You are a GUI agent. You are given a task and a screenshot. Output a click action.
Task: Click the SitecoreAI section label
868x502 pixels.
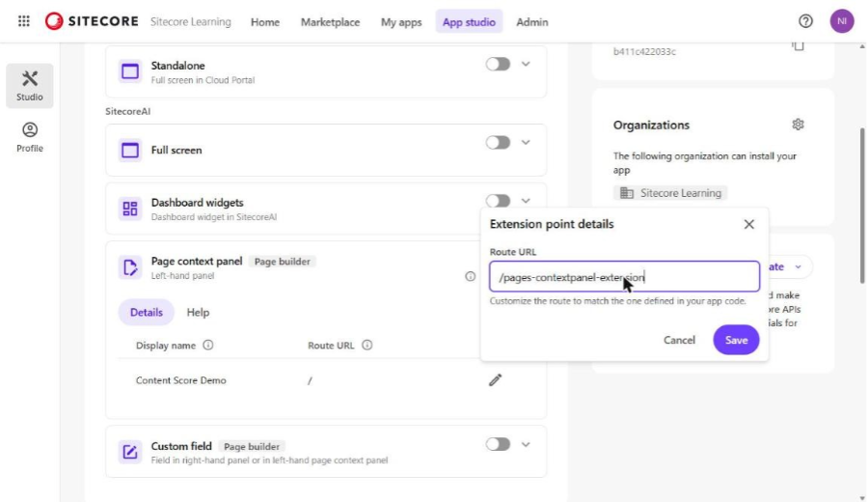(x=128, y=111)
